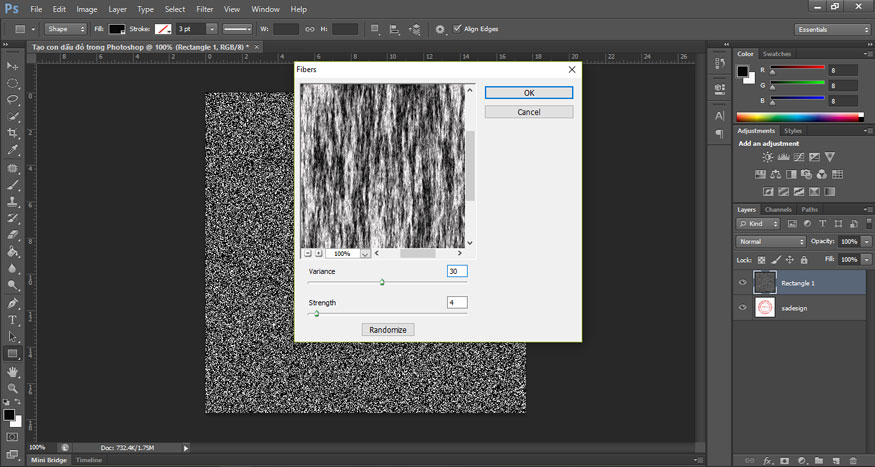Select the Spot Healing Brush tool
Image resolution: width=875 pixels, height=467 pixels.
coord(12,168)
